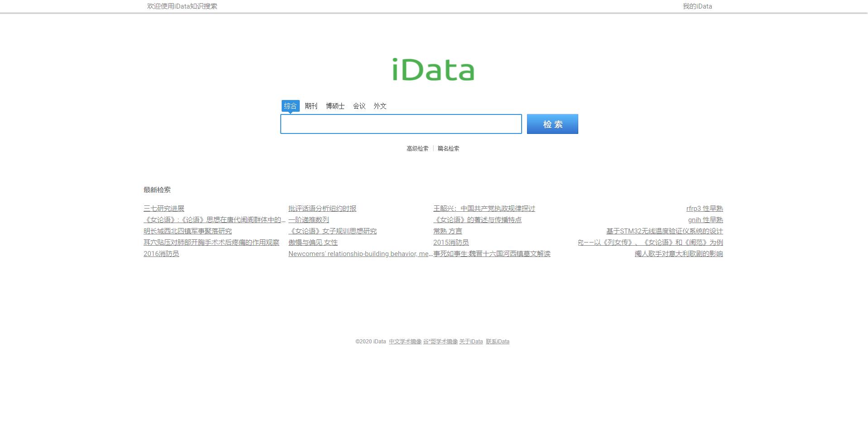Open the 中文学术镜像 footer link

click(x=404, y=341)
